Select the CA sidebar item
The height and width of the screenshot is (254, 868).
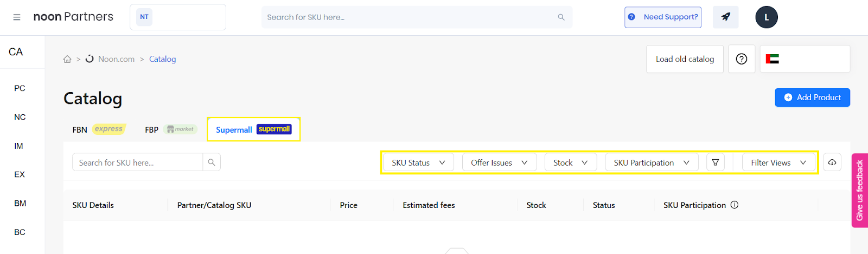coord(16,52)
